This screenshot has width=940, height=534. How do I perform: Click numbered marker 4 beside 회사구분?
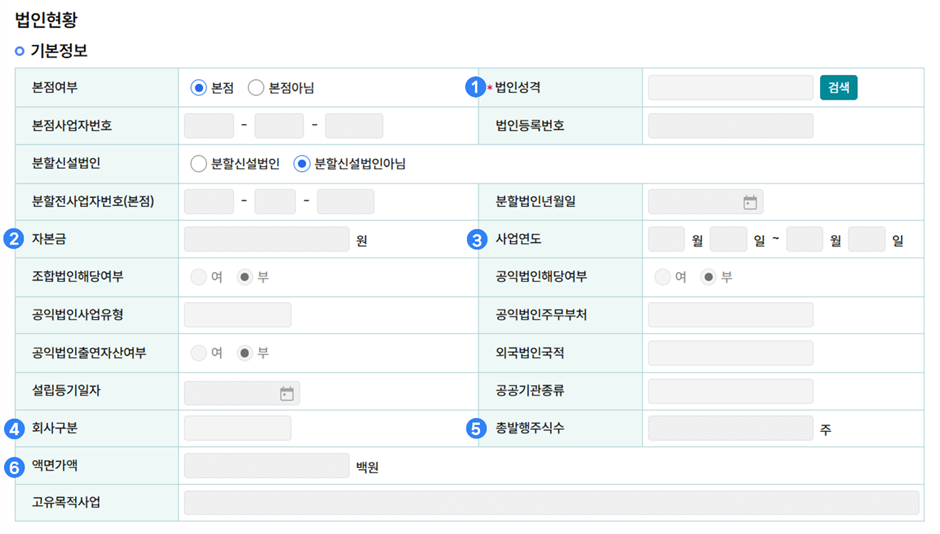[x=14, y=428]
